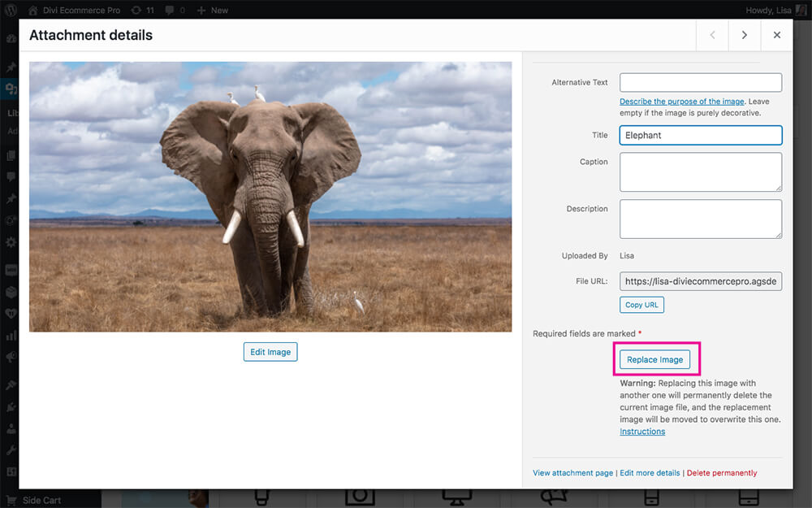The width and height of the screenshot is (812, 508).
Task: Select the File URL field
Action: point(701,281)
